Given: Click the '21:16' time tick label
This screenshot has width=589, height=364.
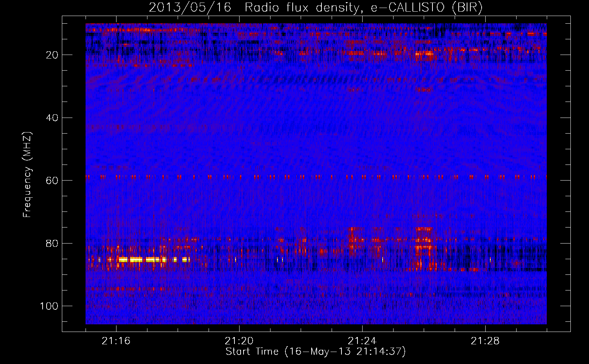Looking at the screenshot, I should (116, 341).
